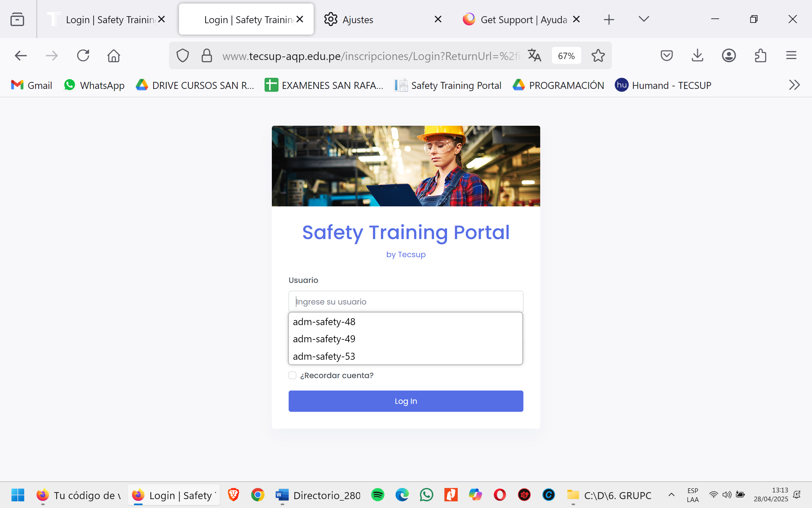Select suggestion adm-safety-53
The image size is (812, 508).
(x=405, y=356)
